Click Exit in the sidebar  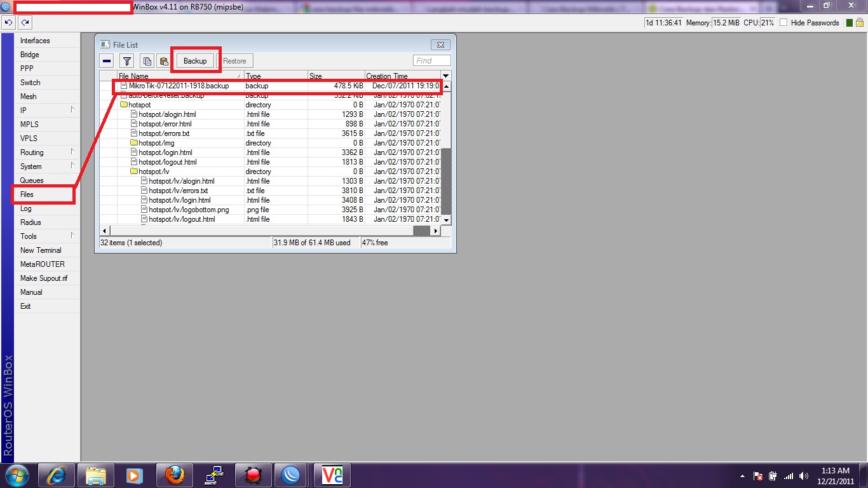click(x=47, y=306)
